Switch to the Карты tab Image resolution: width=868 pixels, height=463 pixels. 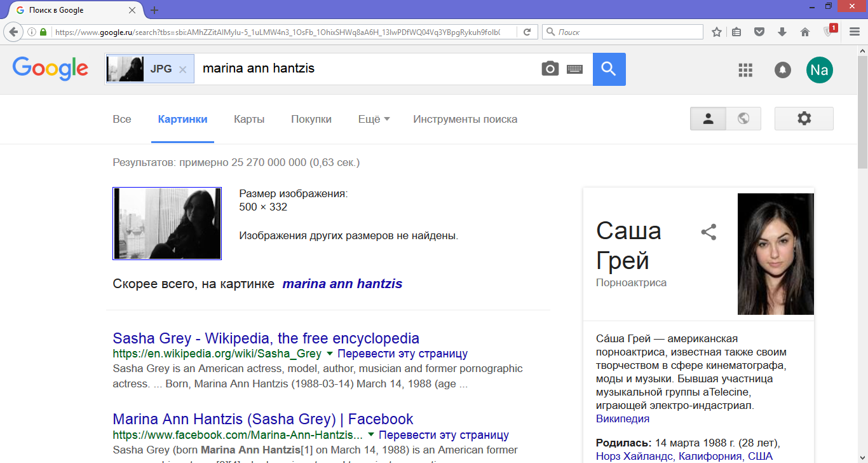pos(249,119)
